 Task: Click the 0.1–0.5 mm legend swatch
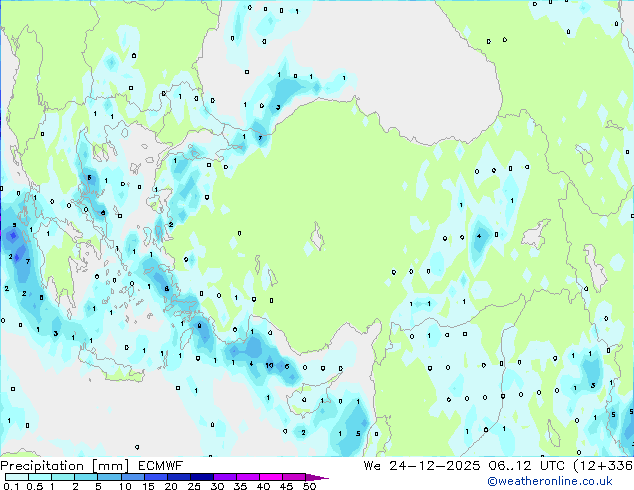tap(17, 477)
